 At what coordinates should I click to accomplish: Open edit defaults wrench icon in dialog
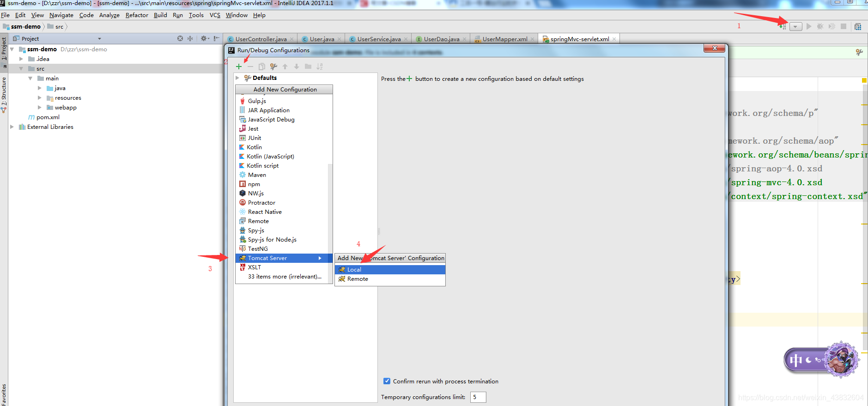tap(273, 67)
